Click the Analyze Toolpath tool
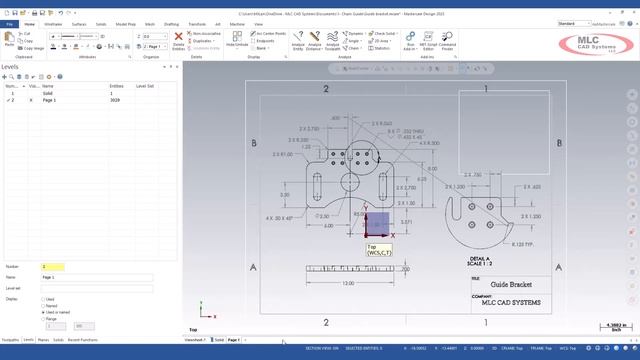The height and width of the screenshot is (360, 640). (x=332, y=41)
